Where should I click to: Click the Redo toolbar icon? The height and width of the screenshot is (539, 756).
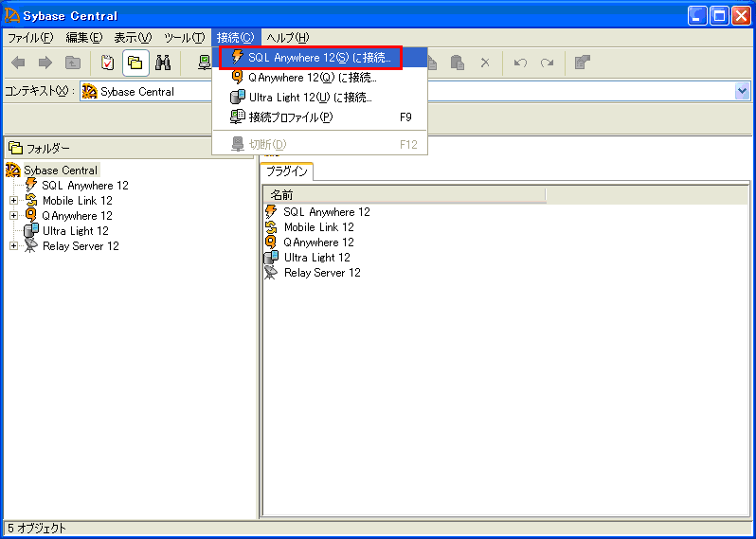[x=547, y=63]
